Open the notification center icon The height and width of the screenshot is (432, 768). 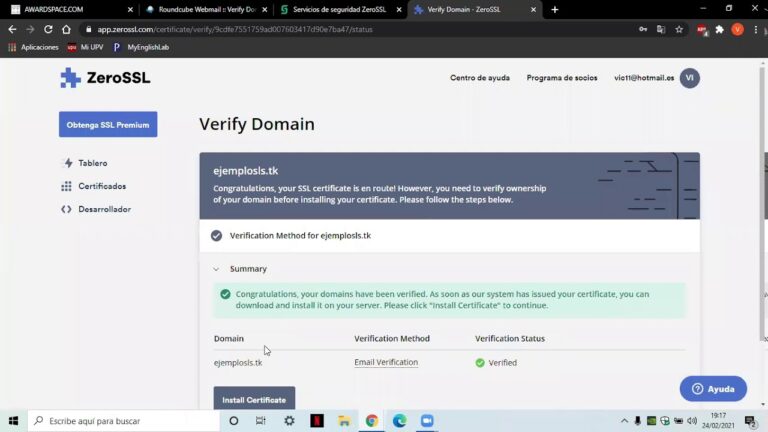tap(749, 421)
